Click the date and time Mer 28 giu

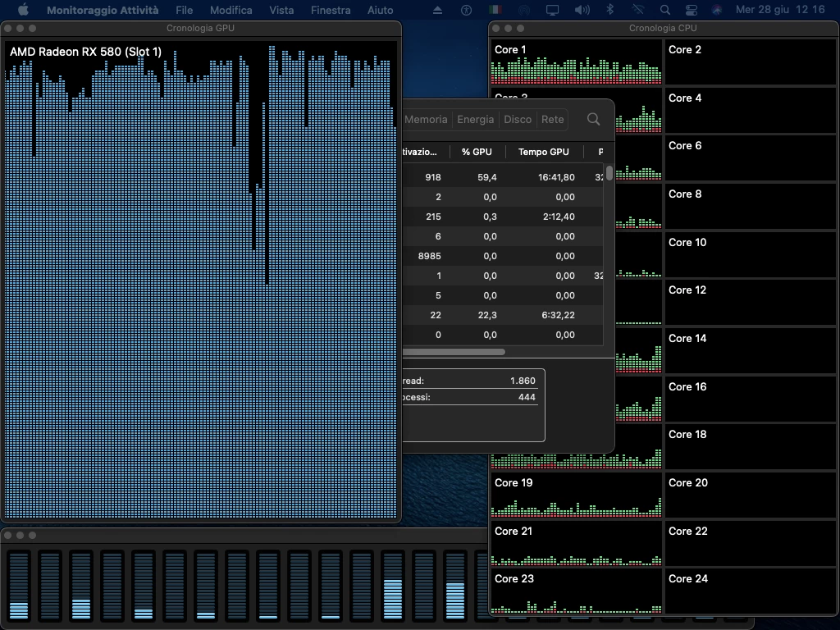(x=780, y=10)
